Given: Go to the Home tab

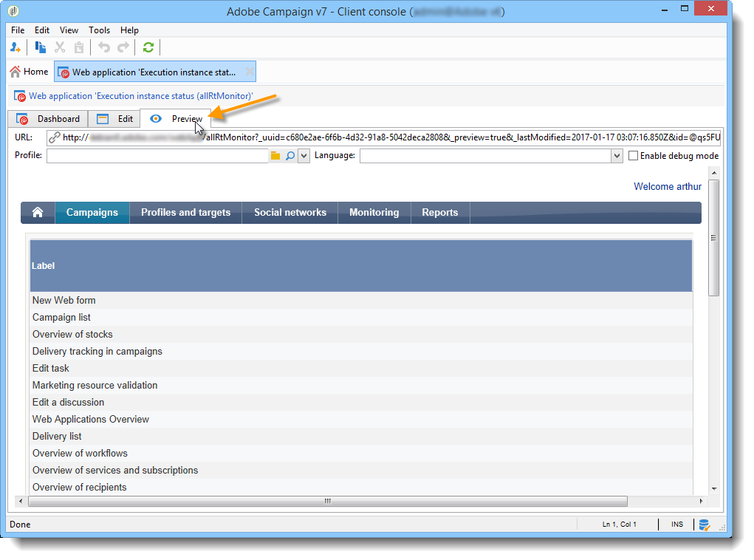Looking at the screenshot, I should (x=30, y=72).
